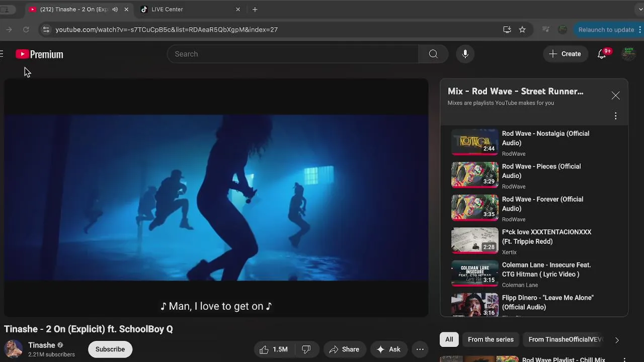Open YouTube Premium home logo

coord(39,54)
